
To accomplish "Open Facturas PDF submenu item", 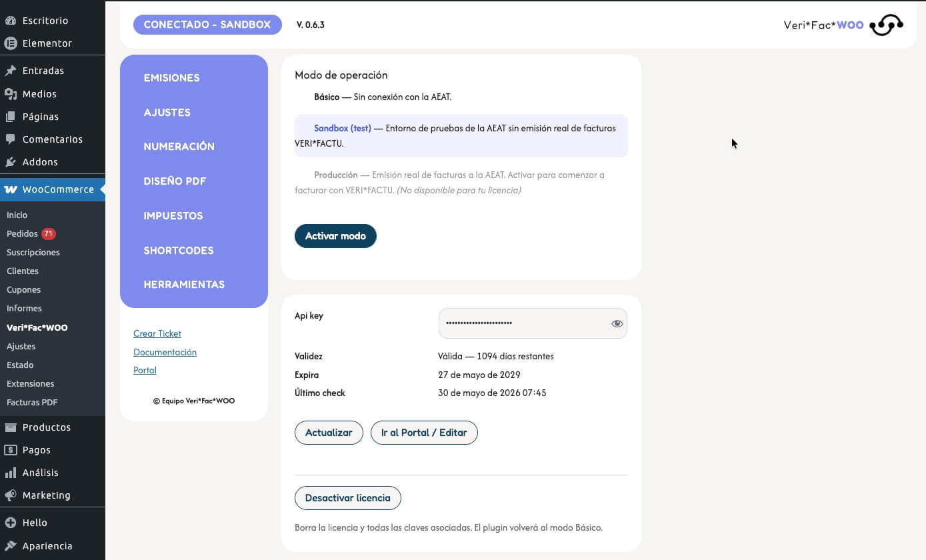I will pyautogui.click(x=32, y=403).
